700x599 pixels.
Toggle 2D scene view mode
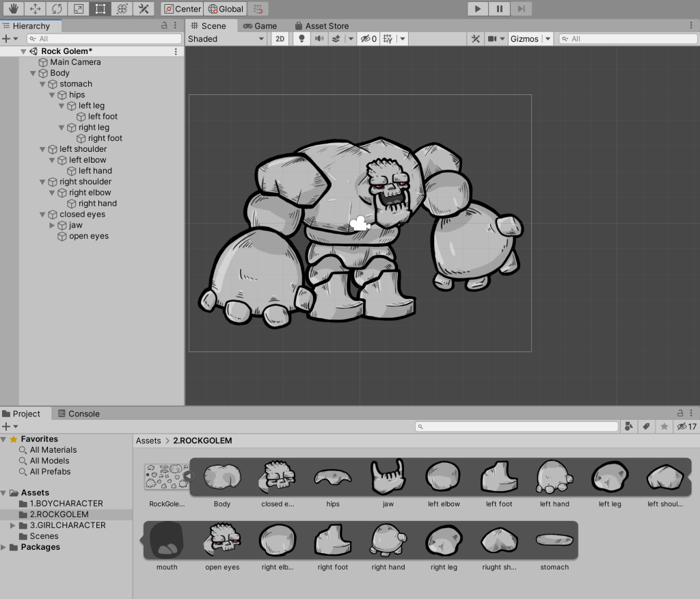pyautogui.click(x=280, y=39)
